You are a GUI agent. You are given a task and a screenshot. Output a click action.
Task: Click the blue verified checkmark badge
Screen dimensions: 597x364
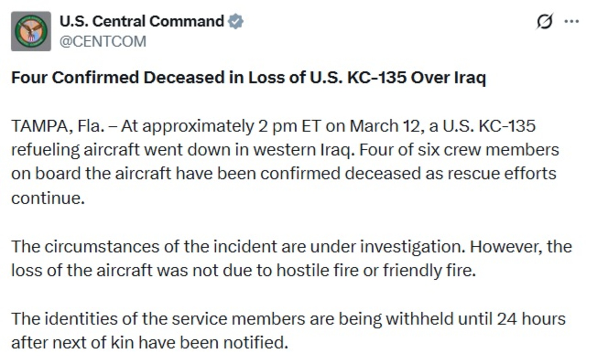[x=236, y=21]
